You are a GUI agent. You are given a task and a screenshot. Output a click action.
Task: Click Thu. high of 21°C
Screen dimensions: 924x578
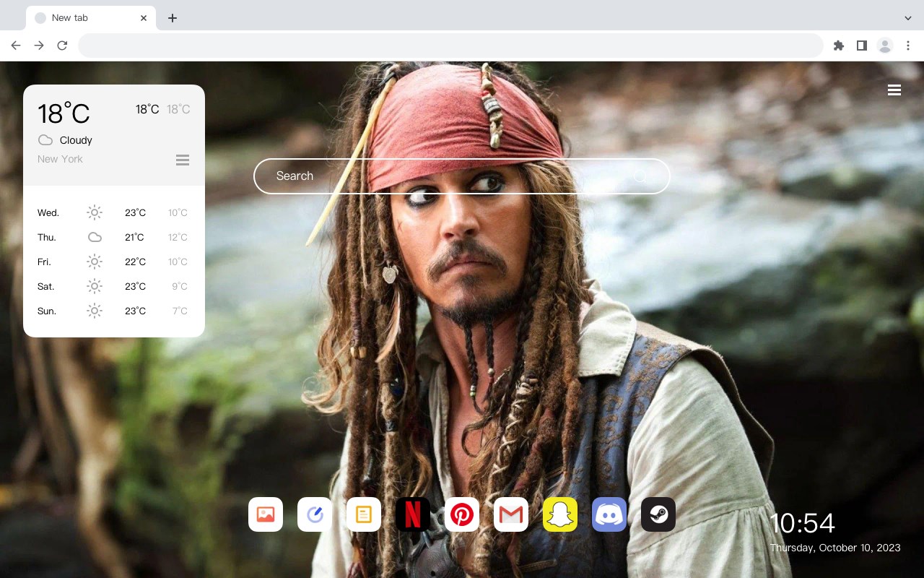(134, 237)
